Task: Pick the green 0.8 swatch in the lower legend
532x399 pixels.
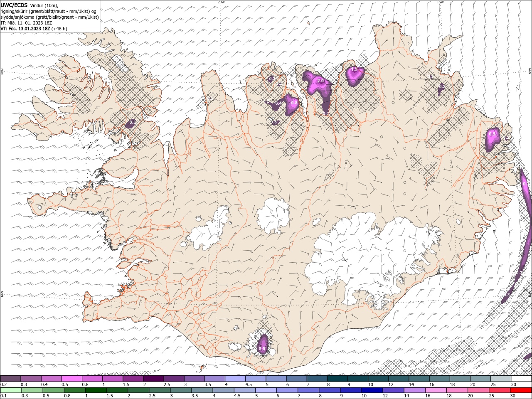Action: tap(74, 390)
